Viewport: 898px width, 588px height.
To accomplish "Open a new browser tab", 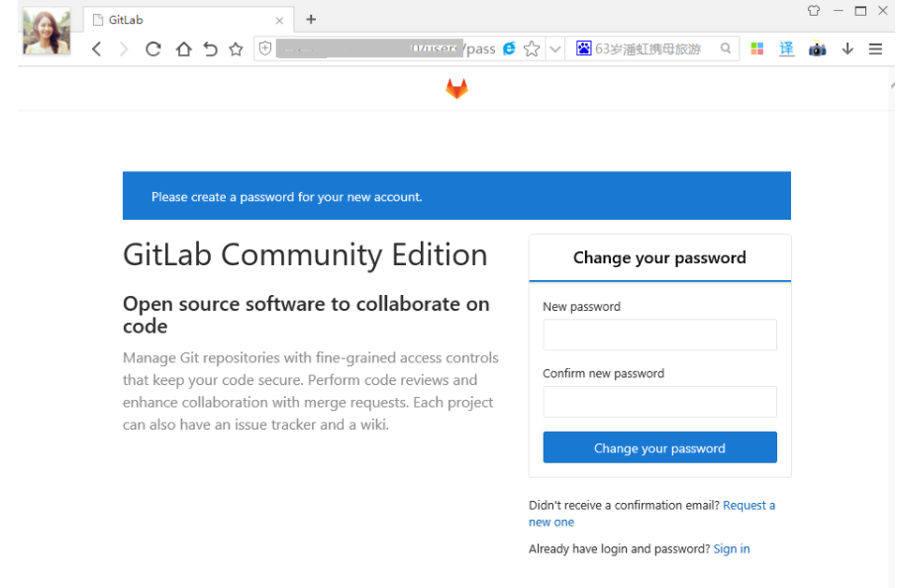I will click(x=311, y=19).
